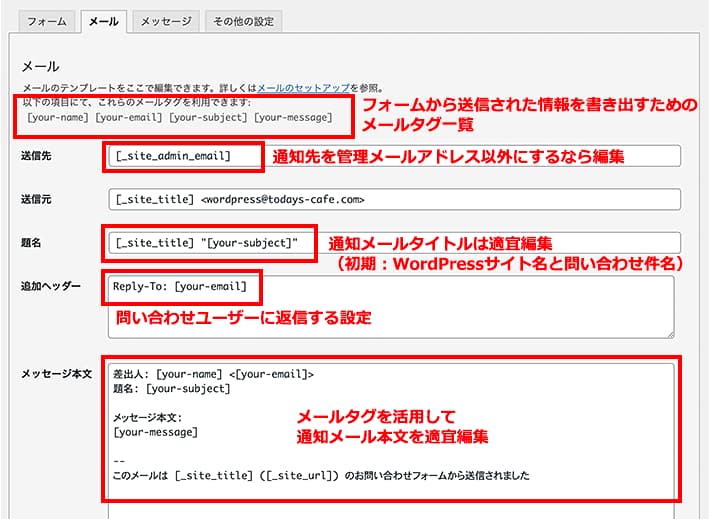Open the メールのセットアップ link
Image resolution: width=710 pixels, height=519 pixels.
[x=303, y=88]
